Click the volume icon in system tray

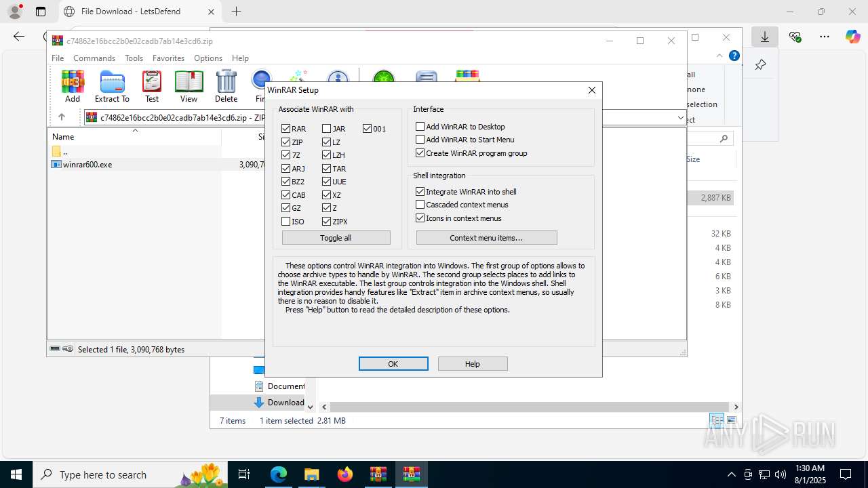pyautogui.click(x=781, y=474)
